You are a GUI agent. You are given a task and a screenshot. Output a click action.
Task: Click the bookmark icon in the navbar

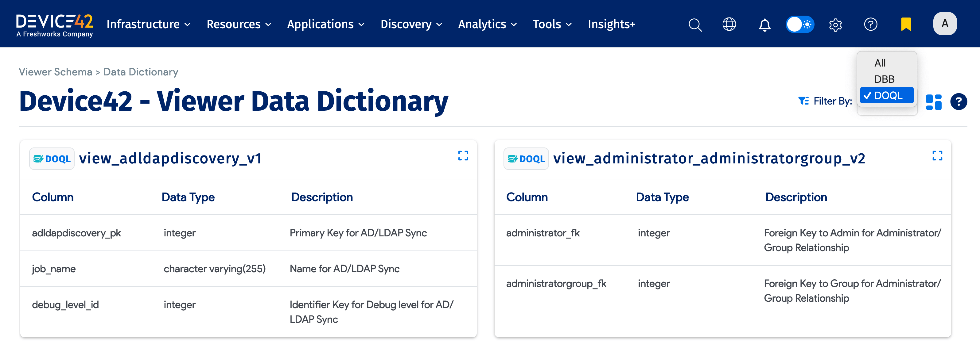[x=906, y=24]
